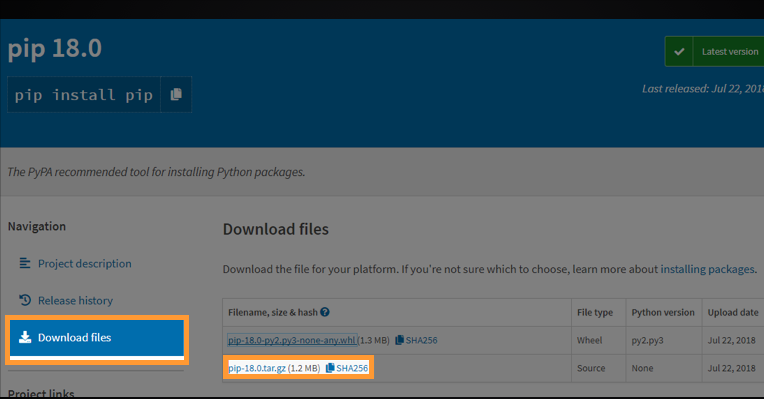Download pip-18.0-py2.py3-none-any.whl file
The image size is (764, 399).
tap(292, 340)
